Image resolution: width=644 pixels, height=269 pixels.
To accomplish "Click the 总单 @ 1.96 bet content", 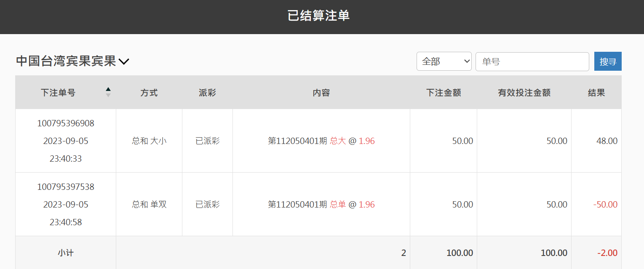I will coord(352,204).
